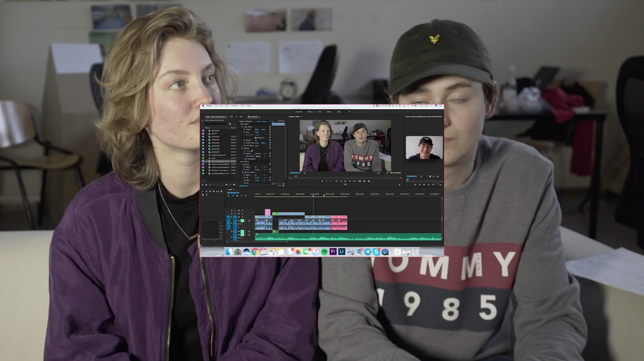Switch to the Color workspace tab
This screenshot has width=644, height=361.
click(x=319, y=112)
